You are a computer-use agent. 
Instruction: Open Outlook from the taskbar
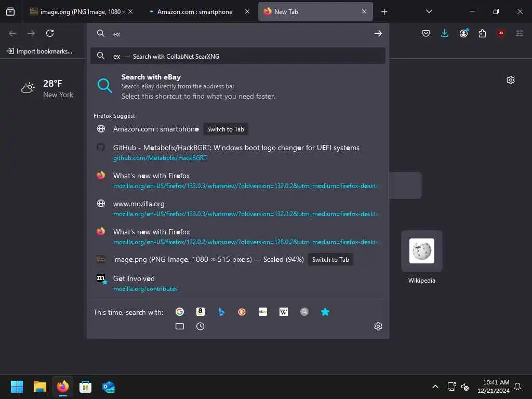[109, 387]
